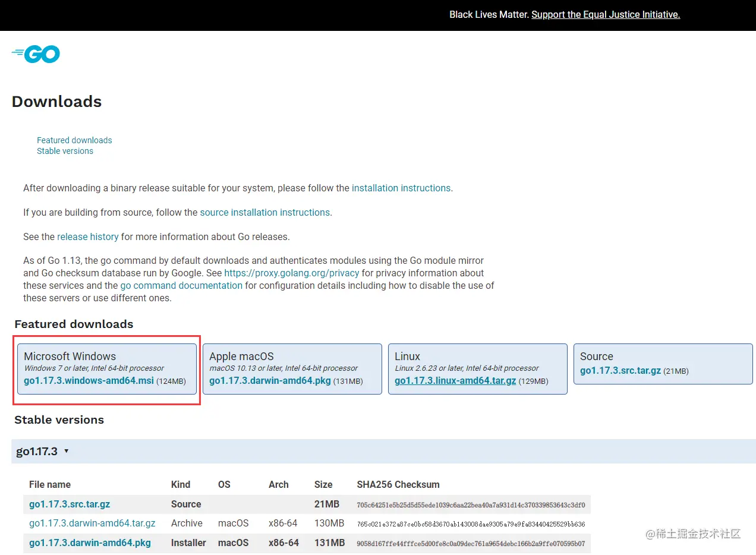This screenshot has height=555, width=756.
Task: Click the checksum starting with 9058d167ffe4
Action: [471, 544]
